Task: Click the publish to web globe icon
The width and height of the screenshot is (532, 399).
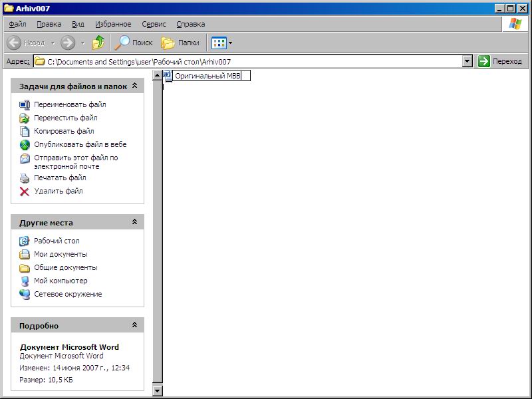Action: [25, 144]
